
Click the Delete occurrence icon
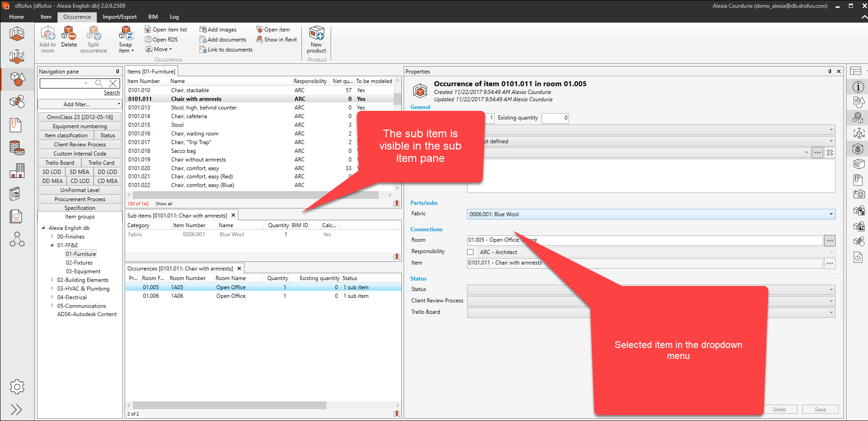(69, 34)
